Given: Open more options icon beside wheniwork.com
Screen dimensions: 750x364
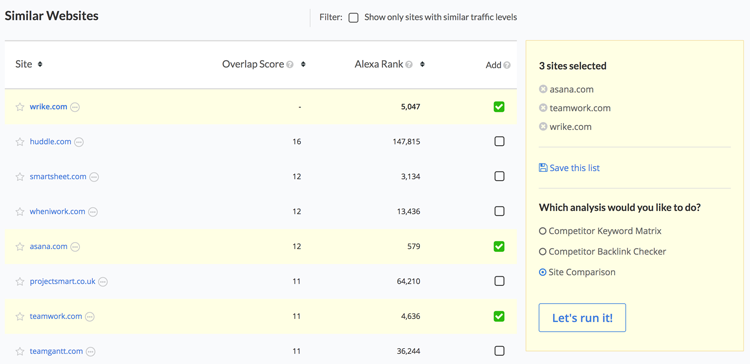Looking at the screenshot, I should (93, 212).
